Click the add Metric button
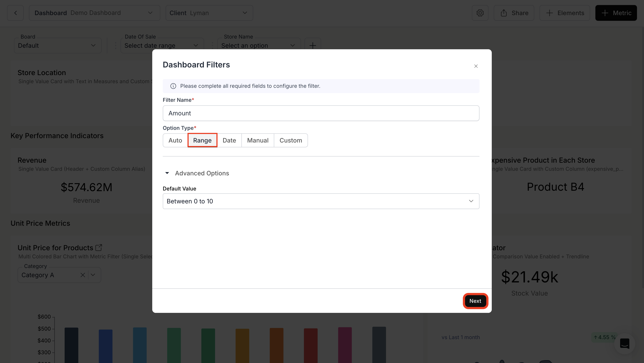The image size is (644, 363). point(616,13)
